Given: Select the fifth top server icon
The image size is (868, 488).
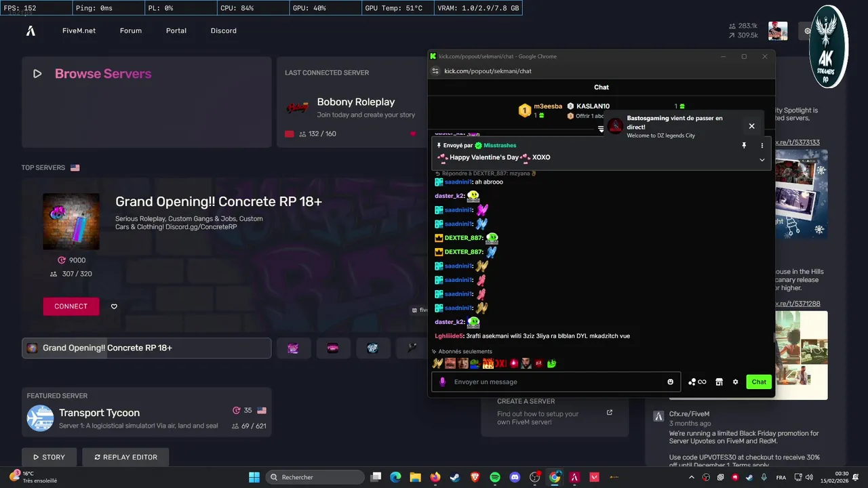Looking at the screenshot, I should coord(412,348).
